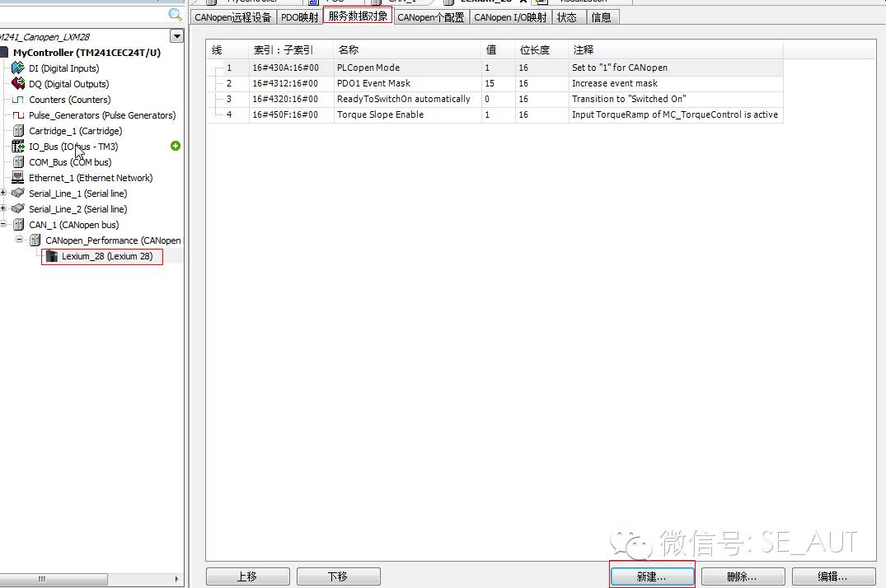This screenshot has width=886, height=588.
Task: Click the 注释 column header
Action: point(675,49)
